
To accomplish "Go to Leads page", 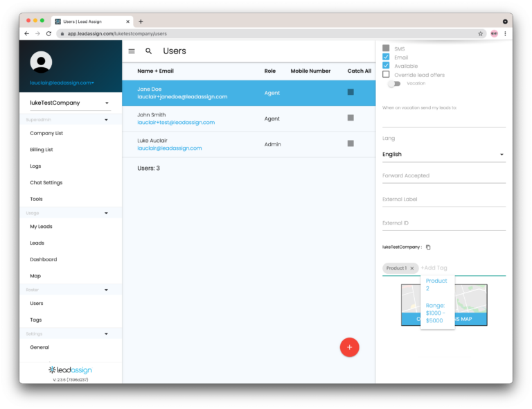I will coord(37,243).
